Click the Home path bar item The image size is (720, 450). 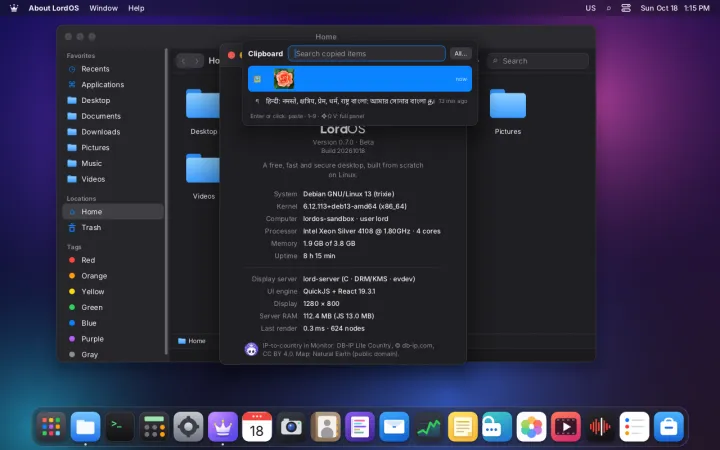191,341
